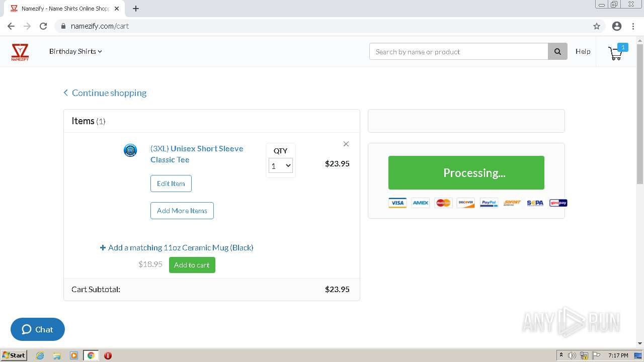The height and width of the screenshot is (362, 644).
Task: Click the MasterCard payment icon
Action: click(443, 203)
